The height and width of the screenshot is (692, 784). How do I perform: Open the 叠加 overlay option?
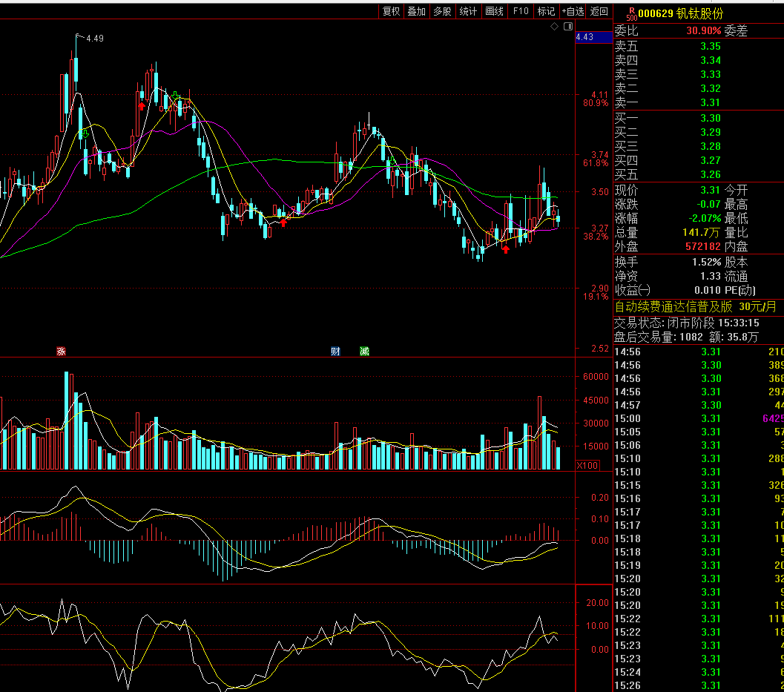(417, 11)
